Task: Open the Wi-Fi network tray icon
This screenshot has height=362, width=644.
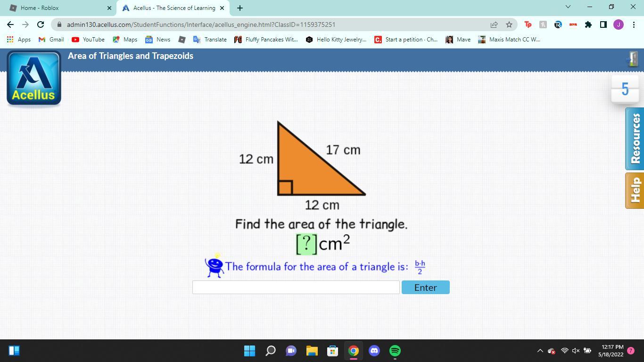Action: (564, 351)
